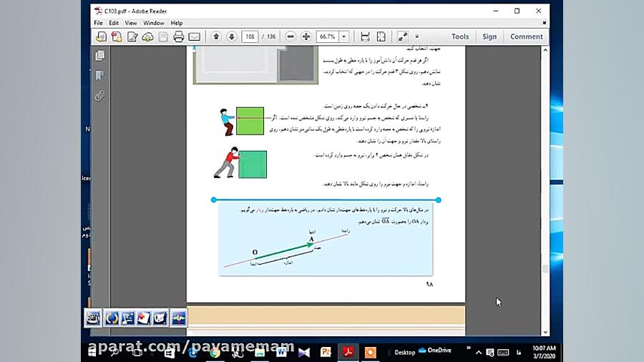The height and width of the screenshot is (362, 644).
Task: Open the File menu
Action: point(98,23)
